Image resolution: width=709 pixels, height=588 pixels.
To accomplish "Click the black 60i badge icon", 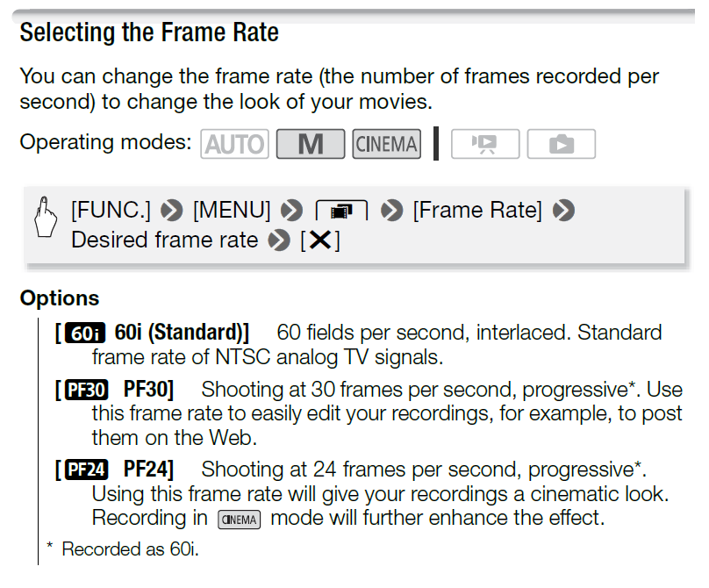I will (x=86, y=333).
